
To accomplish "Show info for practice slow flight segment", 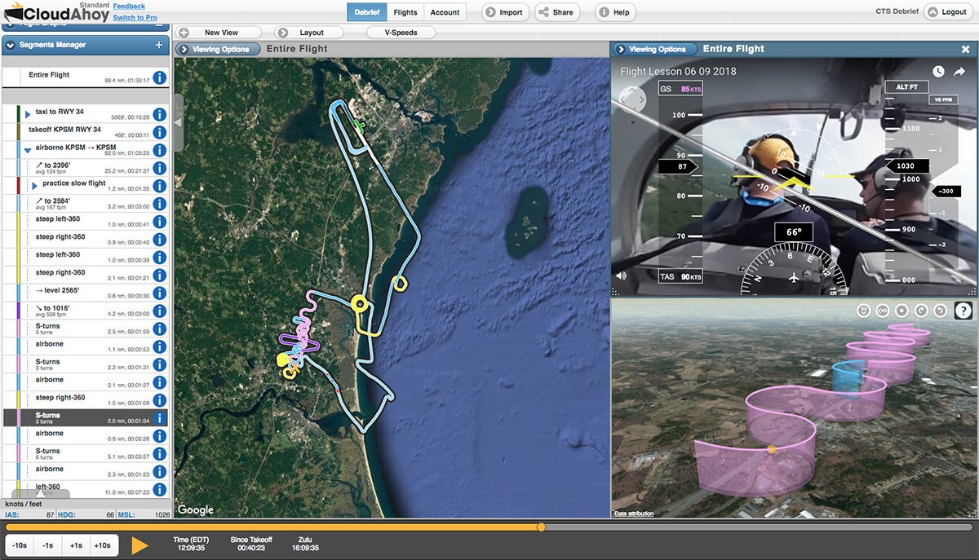I will [x=160, y=186].
